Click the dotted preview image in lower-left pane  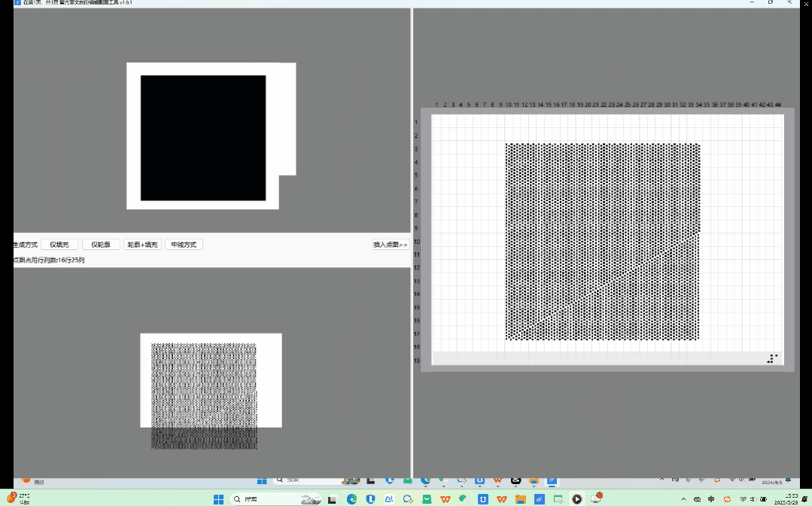pyautogui.click(x=204, y=395)
